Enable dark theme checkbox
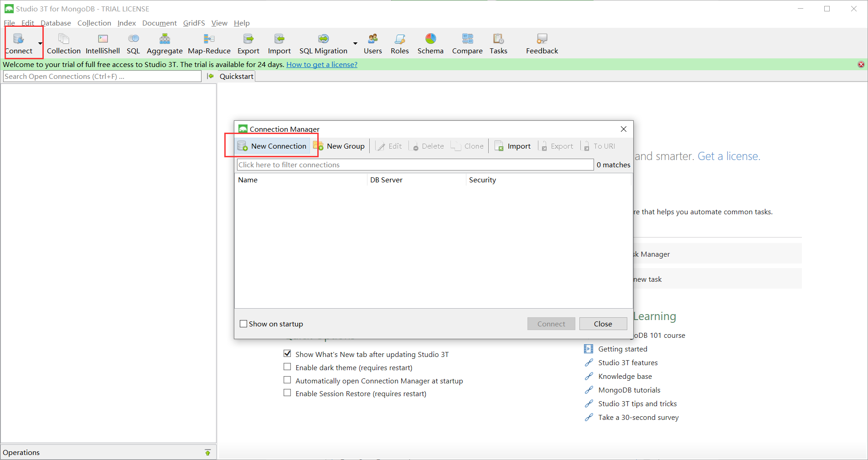Screen dimensions: 868x460 pos(287,367)
